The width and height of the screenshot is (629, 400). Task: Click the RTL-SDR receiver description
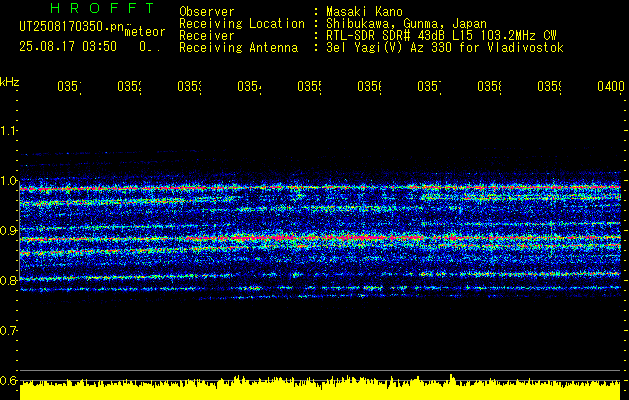pyautogui.click(x=441, y=36)
